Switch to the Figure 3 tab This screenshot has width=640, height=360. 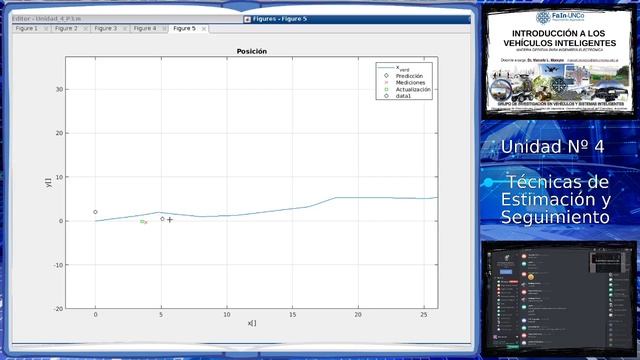pyautogui.click(x=106, y=29)
